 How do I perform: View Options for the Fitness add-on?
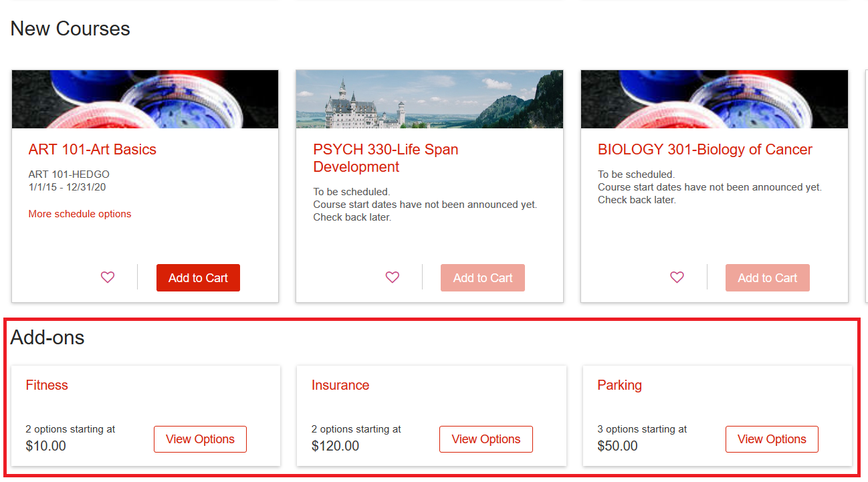tap(200, 439)
